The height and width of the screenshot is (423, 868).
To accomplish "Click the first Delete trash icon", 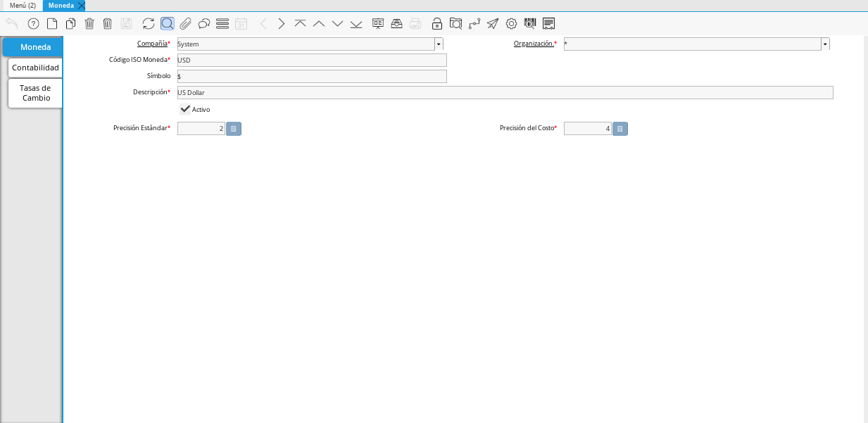I will pyautogui.click(x=89, y=23).
